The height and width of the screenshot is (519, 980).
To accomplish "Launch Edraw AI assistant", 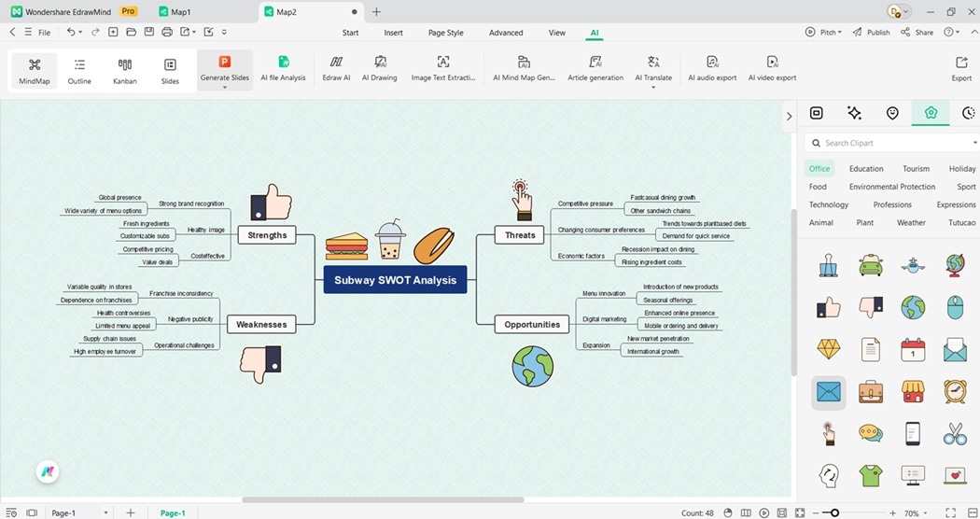I will 336,69.
